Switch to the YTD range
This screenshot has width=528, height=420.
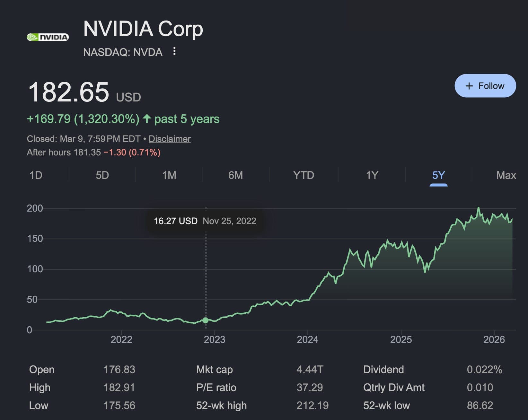pyautogui.click(x=304, y=175)
